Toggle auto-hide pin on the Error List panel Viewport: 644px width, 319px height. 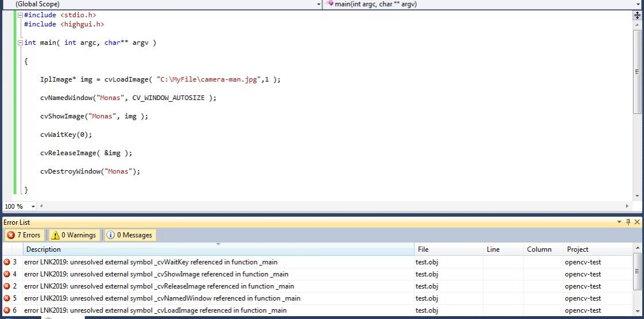[628, 222]
